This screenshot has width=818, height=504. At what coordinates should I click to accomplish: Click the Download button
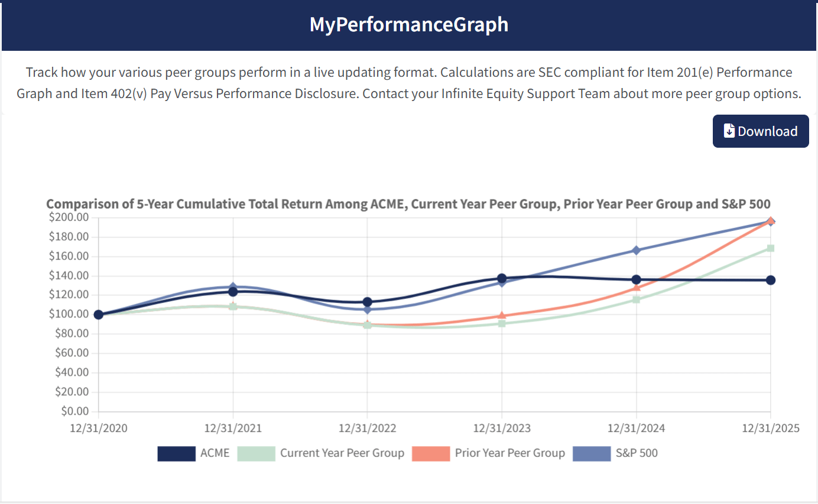tap(761, 131)
